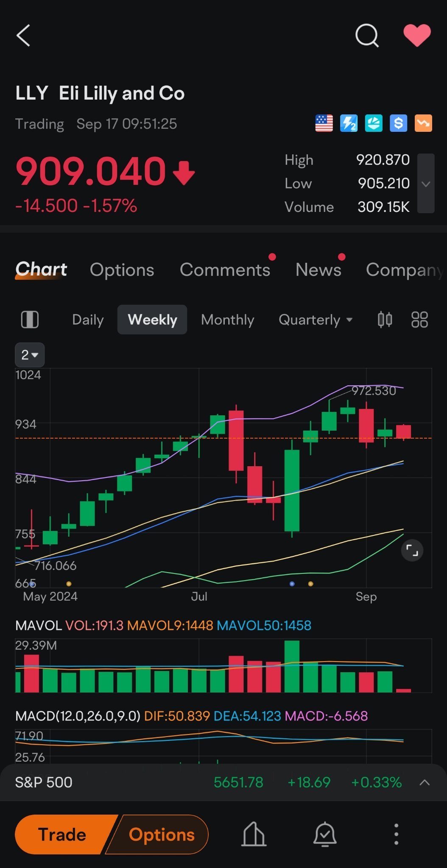The height and width of the screenshot is (868, 447).
Task: Tap the High 920.870 value
Action: pyautogui.click(x=383, y=160)
